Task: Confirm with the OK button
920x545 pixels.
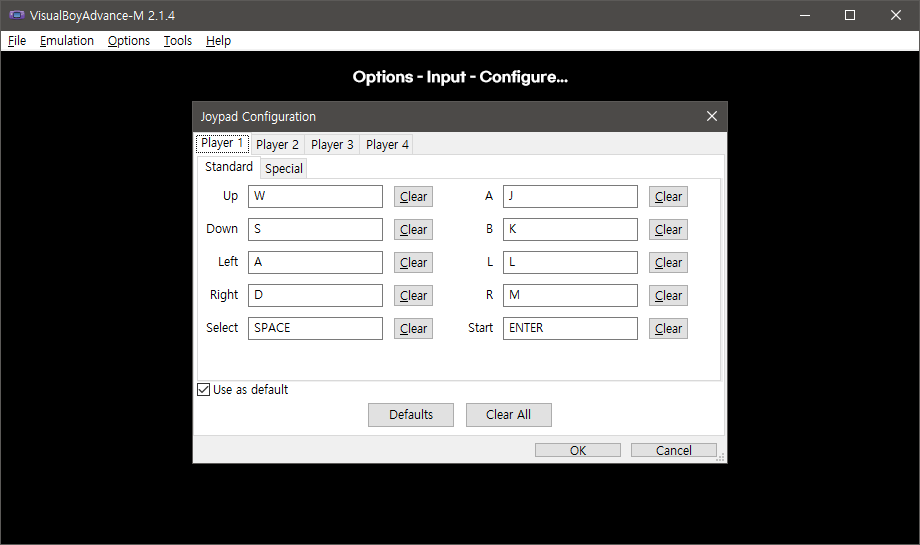Action: pyautogui.click(x=578, y=450)
